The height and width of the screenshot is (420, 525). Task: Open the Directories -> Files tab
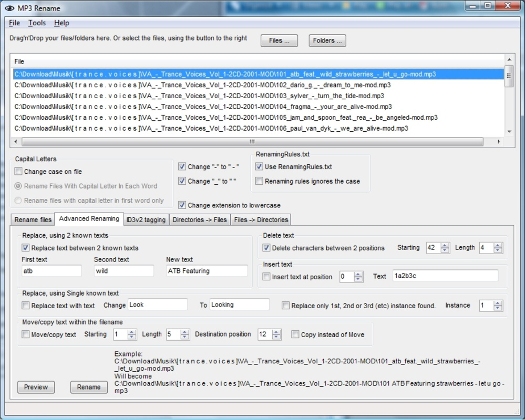200,219
